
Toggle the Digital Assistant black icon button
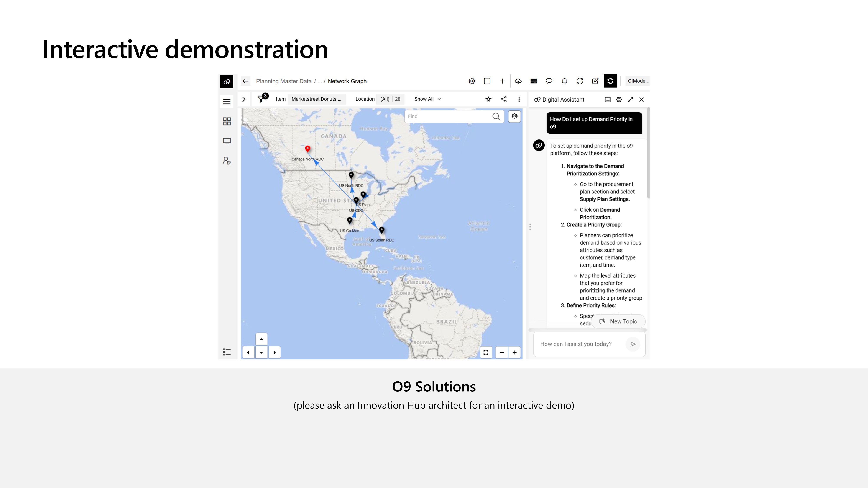(610, 81)
